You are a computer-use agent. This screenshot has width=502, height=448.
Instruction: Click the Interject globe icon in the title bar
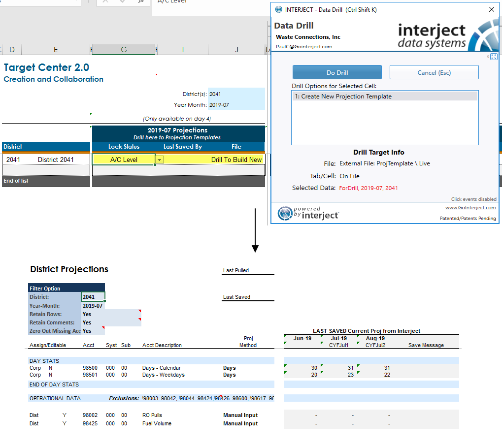click(278, 10)
